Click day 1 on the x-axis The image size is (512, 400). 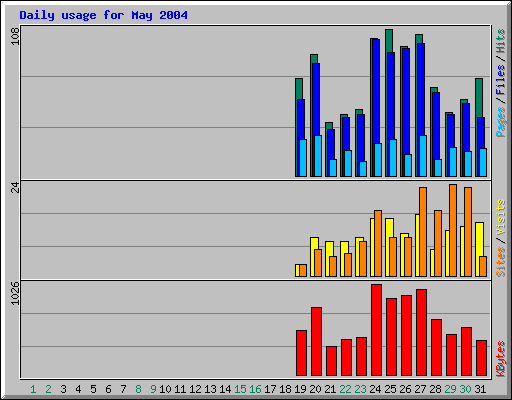[x=33, y=389]
